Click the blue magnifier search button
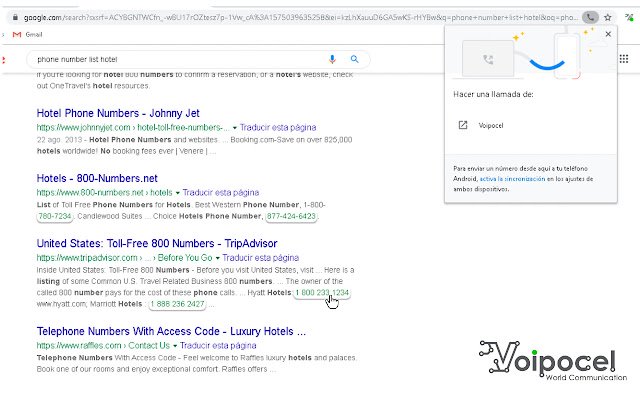This screenshot has height=400, width=640. [354, 59]
